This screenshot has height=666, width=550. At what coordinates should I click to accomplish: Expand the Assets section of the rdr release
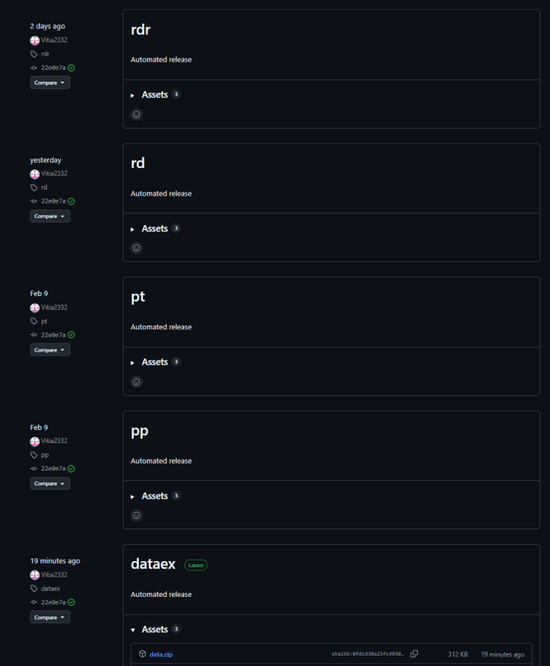pos(155,95)
